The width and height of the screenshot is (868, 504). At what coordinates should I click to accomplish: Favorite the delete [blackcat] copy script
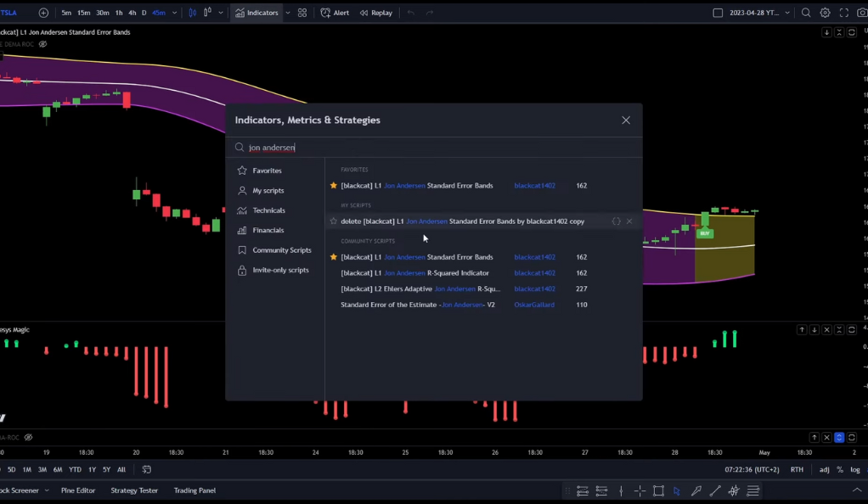pos(333,221)
